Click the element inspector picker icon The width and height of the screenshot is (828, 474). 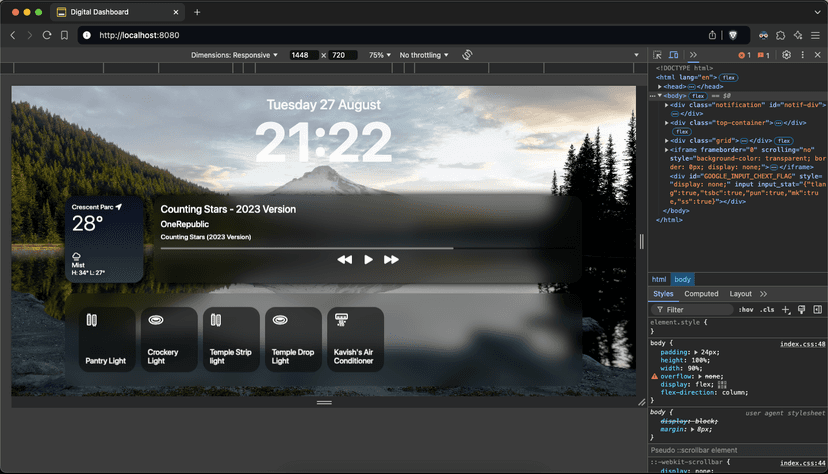tap(657, 55)
